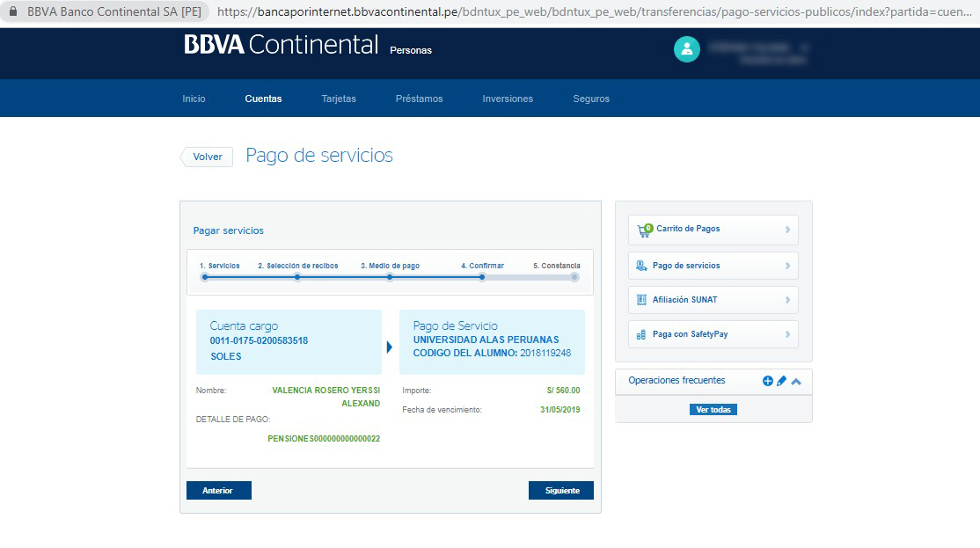Click the BBVA Continental logo

tap(282, 45)
